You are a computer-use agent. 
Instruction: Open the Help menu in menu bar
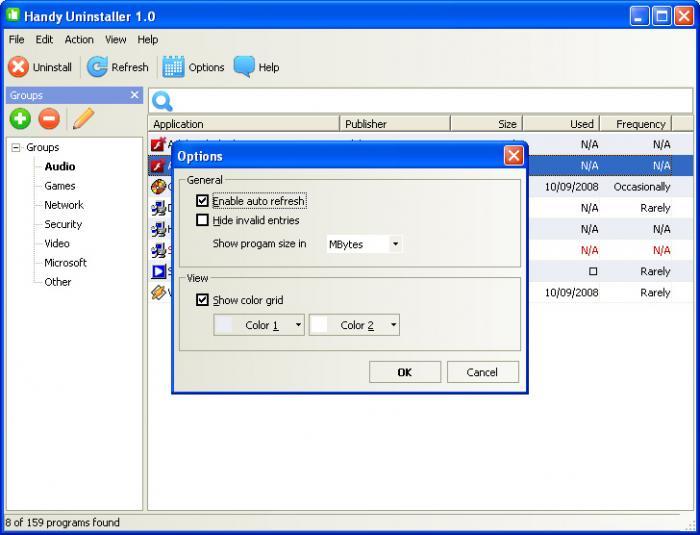click(148, 39)
